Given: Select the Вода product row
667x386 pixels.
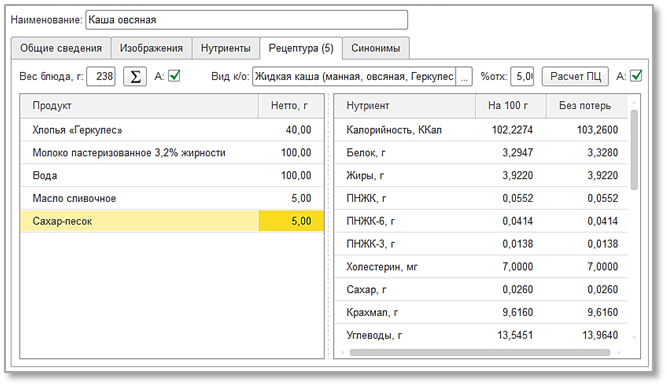Looking at the screenshot, I should (172, 175).
